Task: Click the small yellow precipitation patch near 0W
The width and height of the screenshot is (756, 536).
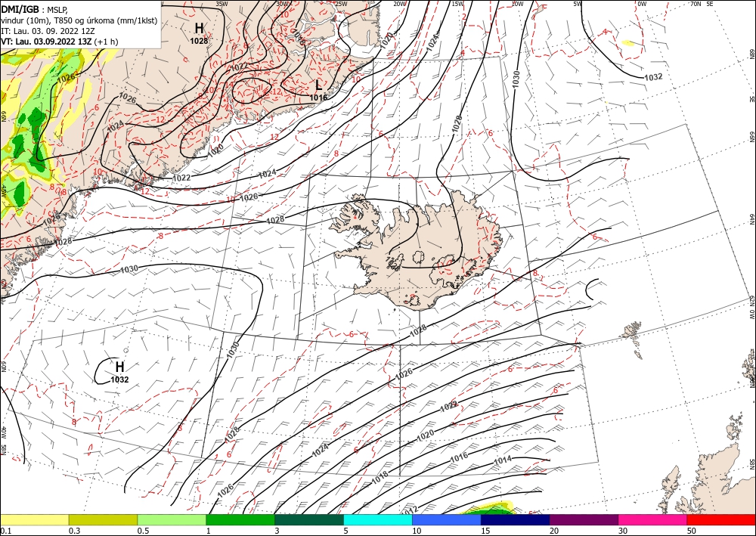Action: pyautogui.click(x=627, y=43)
